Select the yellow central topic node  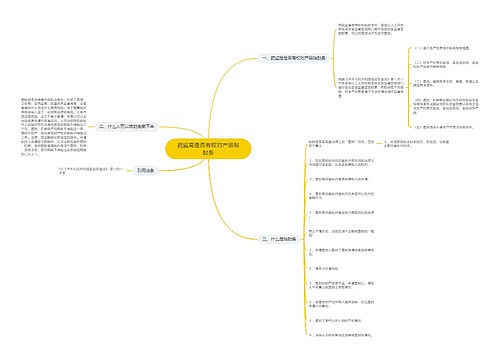[208, 149]
